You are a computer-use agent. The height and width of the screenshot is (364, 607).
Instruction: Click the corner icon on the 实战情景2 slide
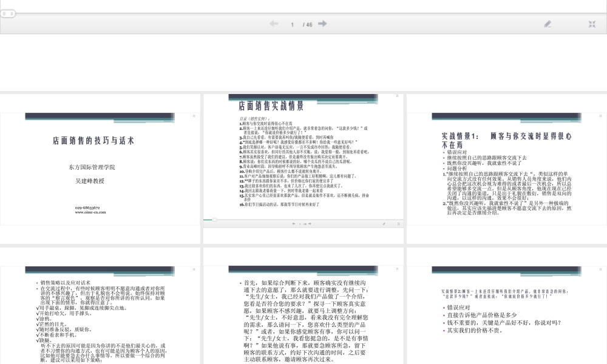(601, 269)
